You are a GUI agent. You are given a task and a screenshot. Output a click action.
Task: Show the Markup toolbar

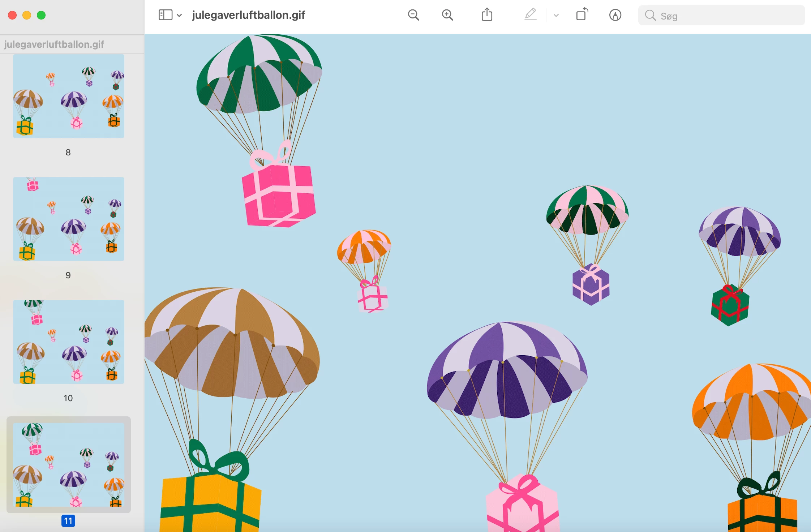(615, 15)
